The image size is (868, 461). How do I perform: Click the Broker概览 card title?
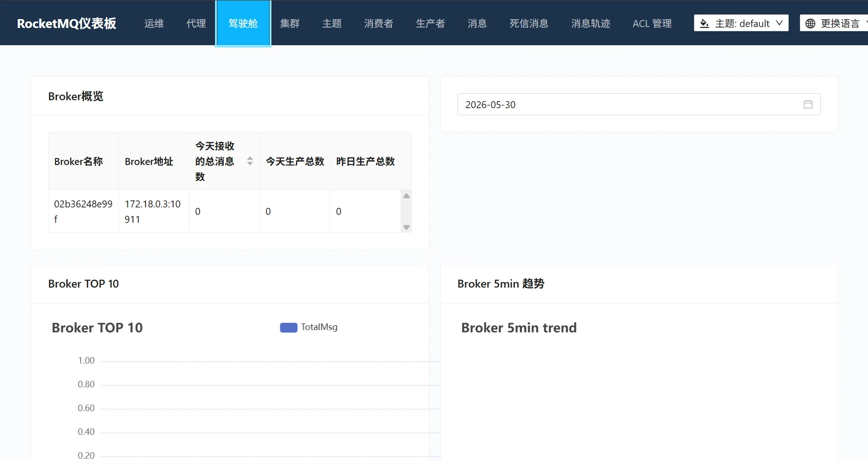[x=76, y=96]
